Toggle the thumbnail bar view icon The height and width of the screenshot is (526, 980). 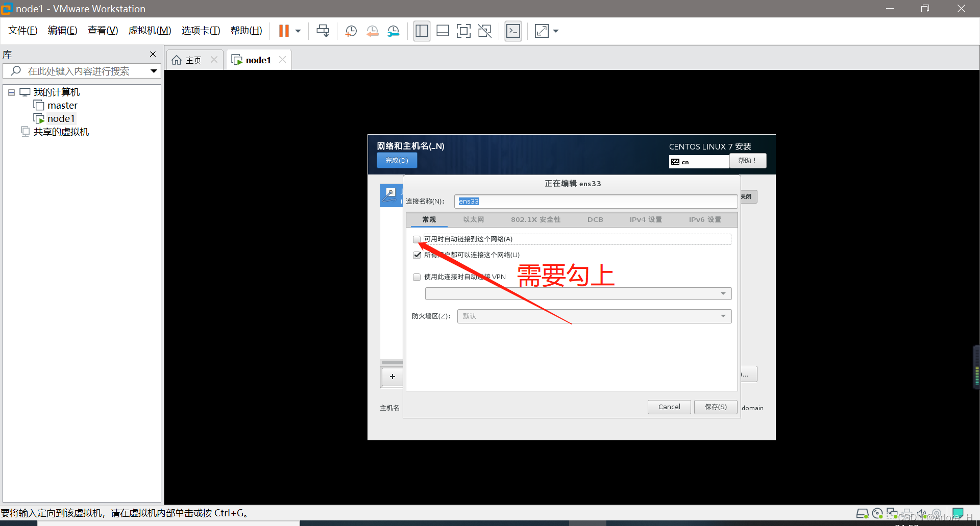[443, 31]
